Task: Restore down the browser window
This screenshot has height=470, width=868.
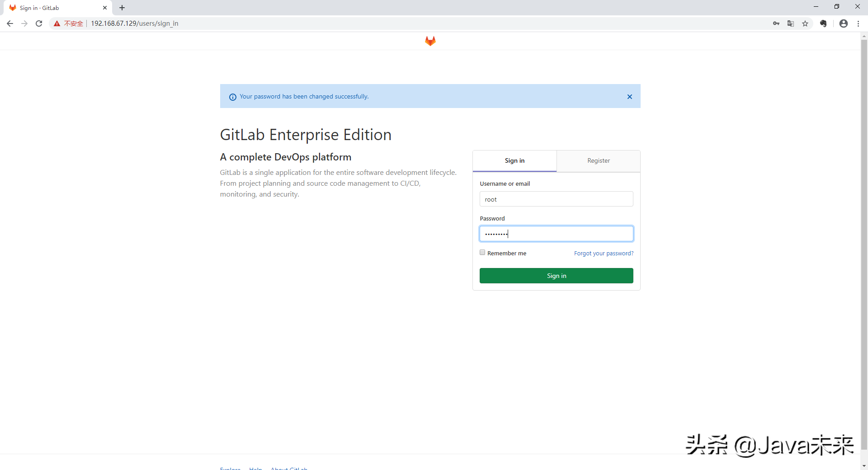Action: click(837, 7)
